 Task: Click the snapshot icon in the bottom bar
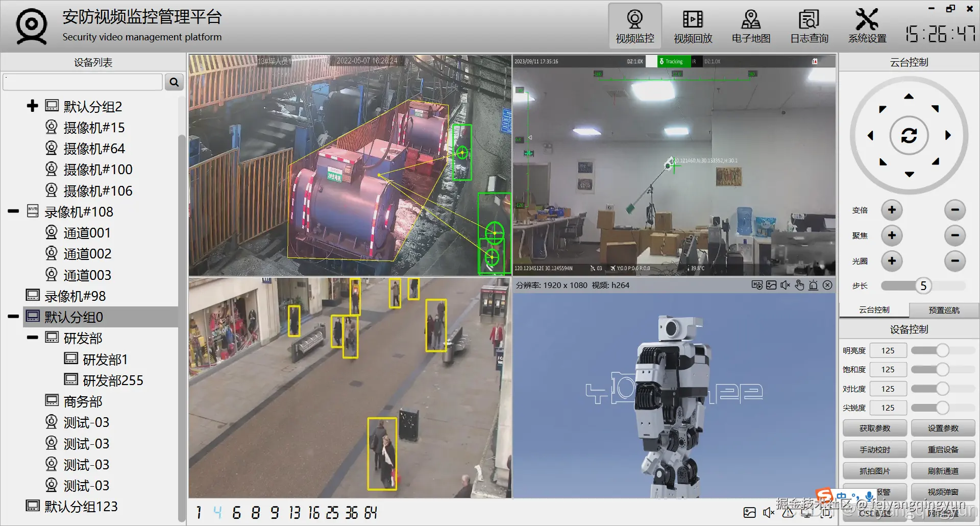coord(750,513)
